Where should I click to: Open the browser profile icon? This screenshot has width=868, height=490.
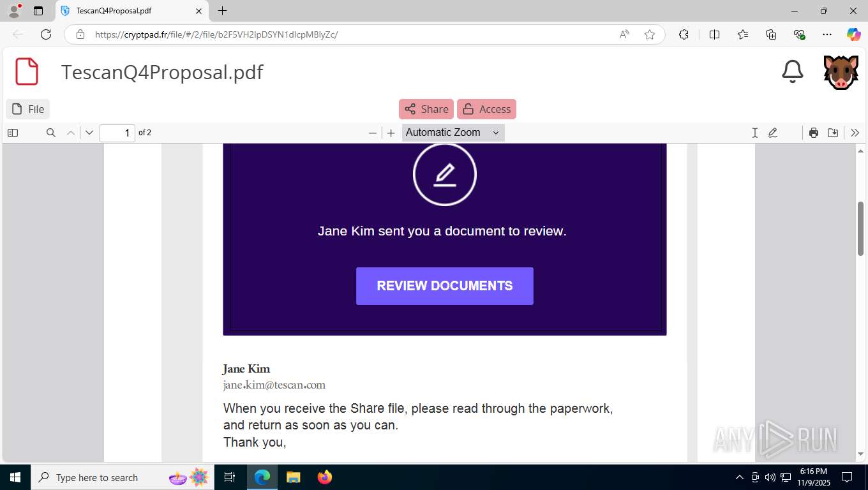(13, 11)
